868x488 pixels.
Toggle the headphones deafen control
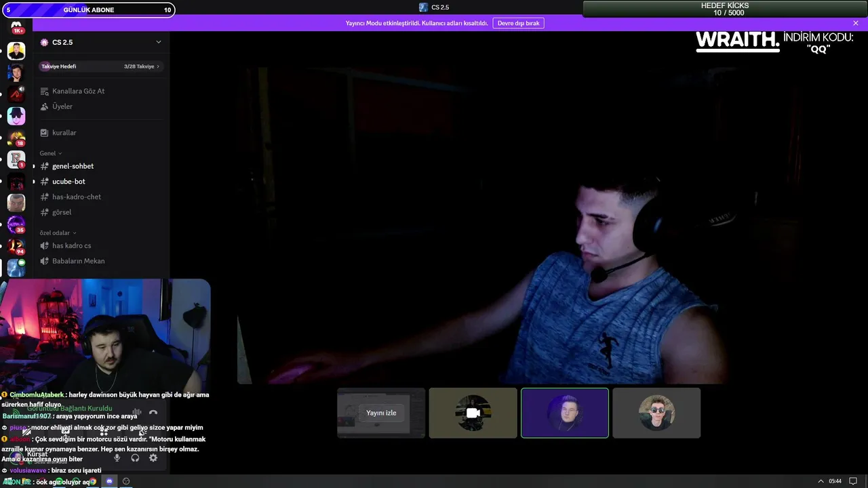click(135, 458)
